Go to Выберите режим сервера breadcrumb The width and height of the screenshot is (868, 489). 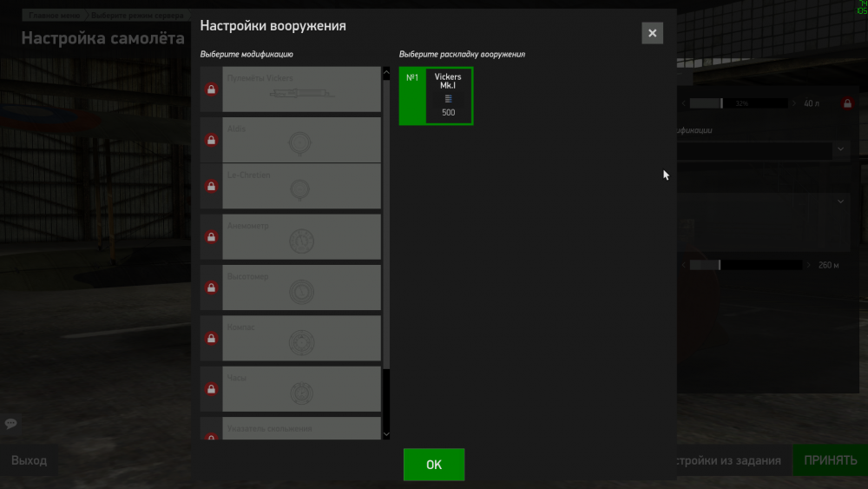coord(137,16)
